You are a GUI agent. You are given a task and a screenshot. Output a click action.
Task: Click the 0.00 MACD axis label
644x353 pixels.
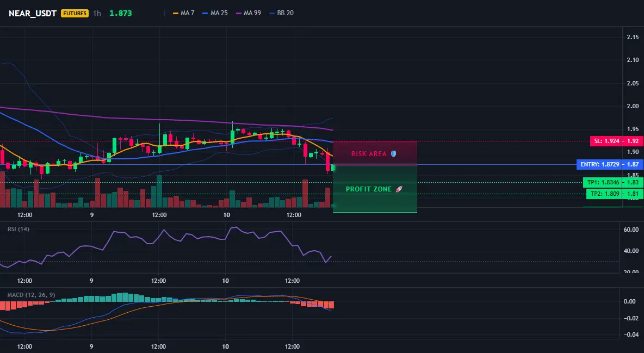click(x=630, y=301)
